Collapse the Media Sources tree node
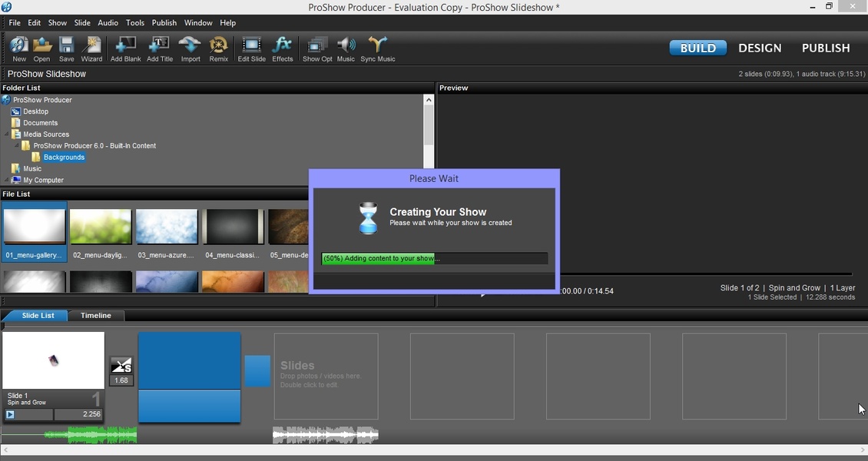The height and width of the screenshot is (461, 868). pos(6,134)
